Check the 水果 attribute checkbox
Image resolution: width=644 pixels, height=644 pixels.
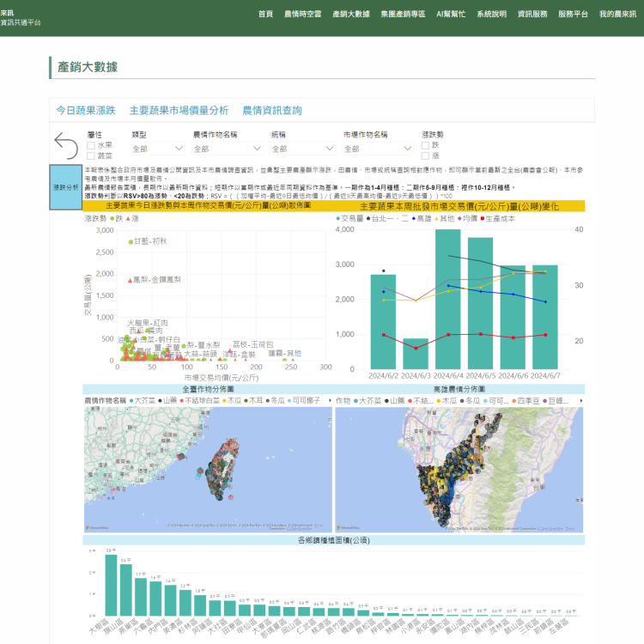click(x=91, y=145)
